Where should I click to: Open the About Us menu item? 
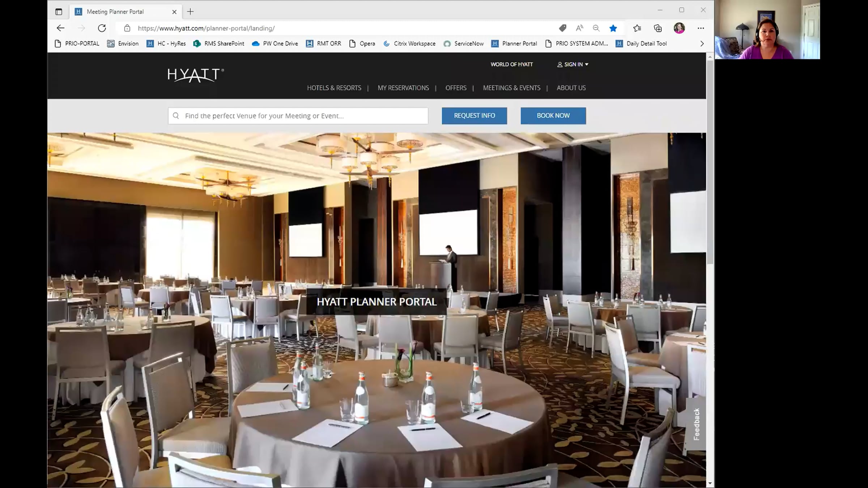pos(571,88)
